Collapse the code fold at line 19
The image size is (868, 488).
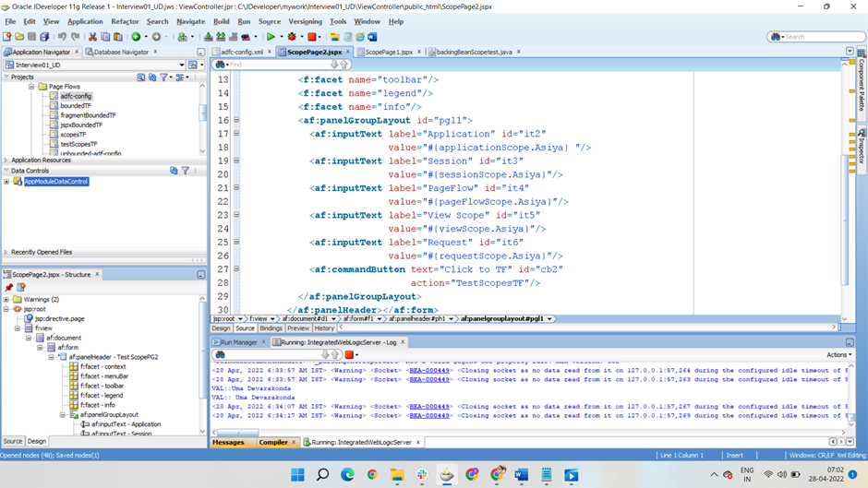pyautogui.click(x=236, y=161)
